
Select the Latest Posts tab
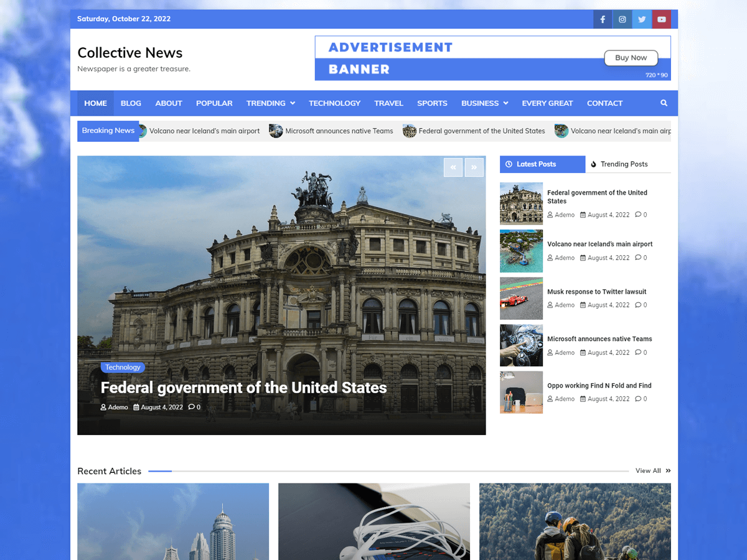542,164
